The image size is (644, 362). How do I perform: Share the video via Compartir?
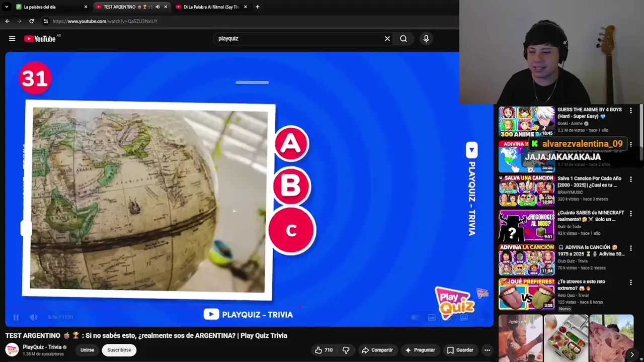377,350
